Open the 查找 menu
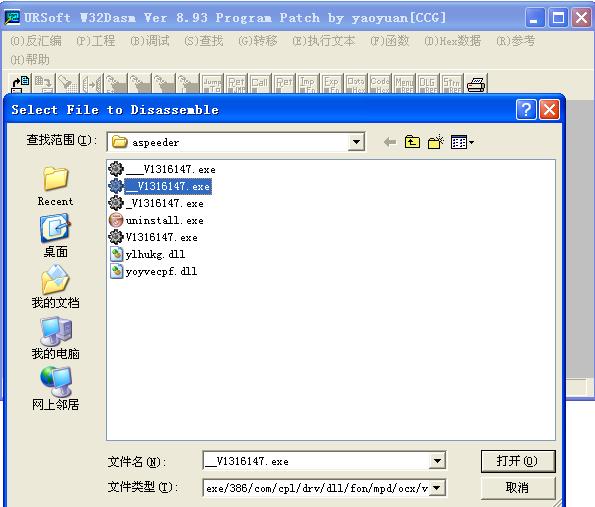595x507 pixels. point(204,40)
